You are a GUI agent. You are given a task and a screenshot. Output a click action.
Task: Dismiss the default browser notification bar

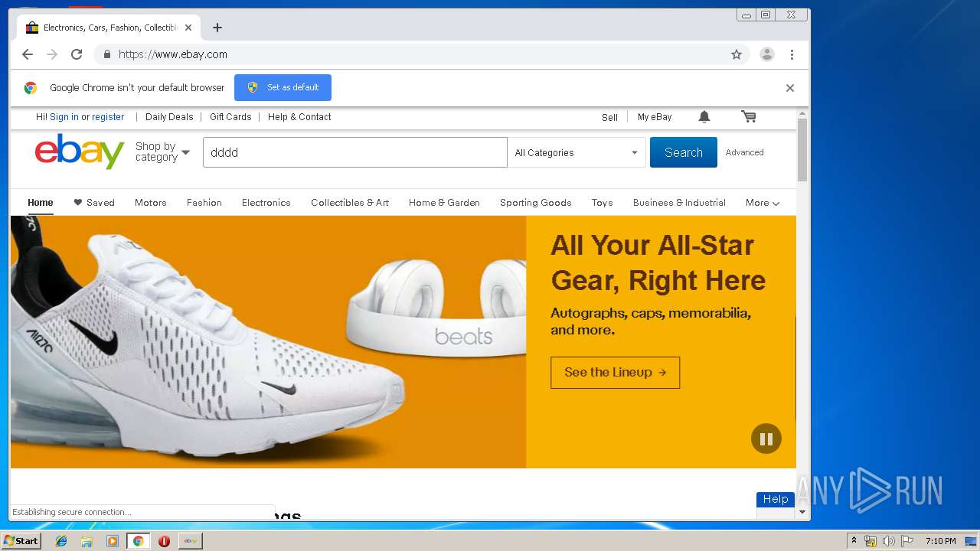tap(790, 88)
